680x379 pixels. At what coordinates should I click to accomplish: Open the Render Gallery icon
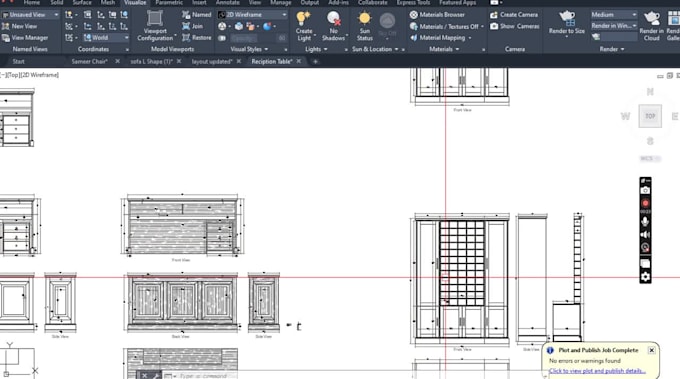click(x=673, y=18)
